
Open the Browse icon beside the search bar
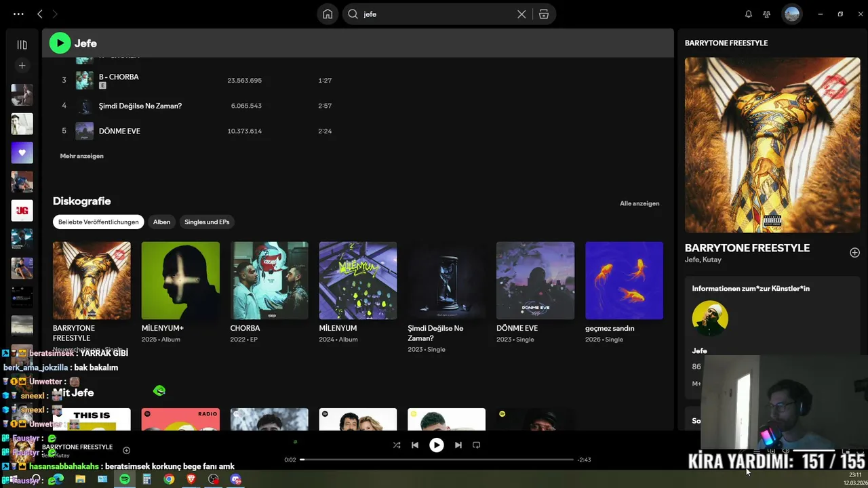[x=544, y=14]
